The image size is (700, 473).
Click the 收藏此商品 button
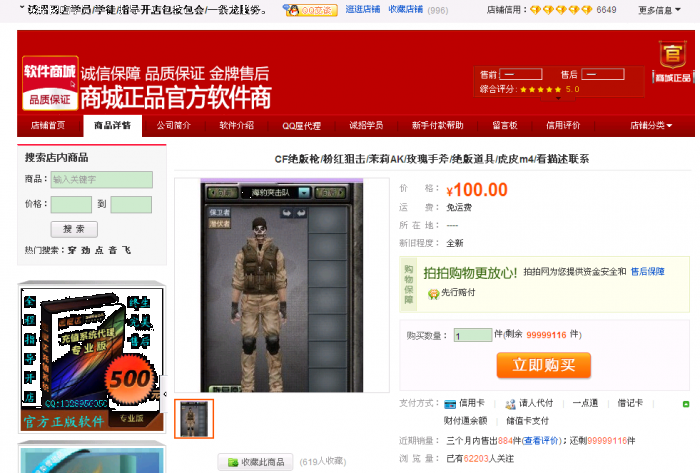coord(255,462)
